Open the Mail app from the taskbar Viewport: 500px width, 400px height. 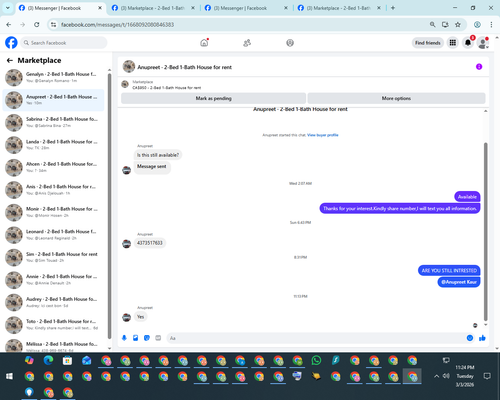click(x=87, y=360)
